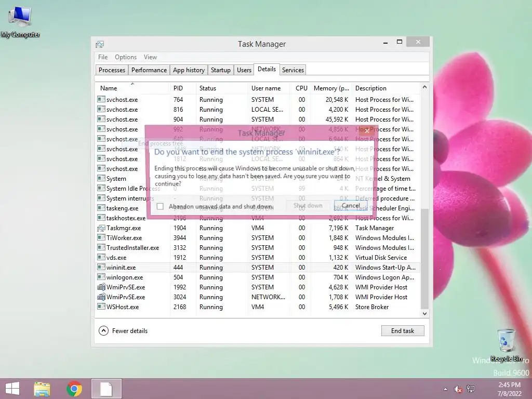Screen dimensions: 532x399
Task: Sort by the Name column header
Action: [132, 88]
